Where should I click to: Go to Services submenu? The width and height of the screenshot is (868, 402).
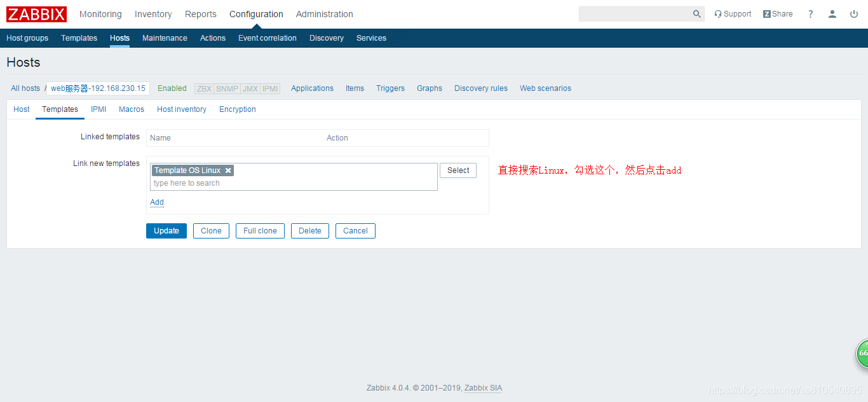371,38
